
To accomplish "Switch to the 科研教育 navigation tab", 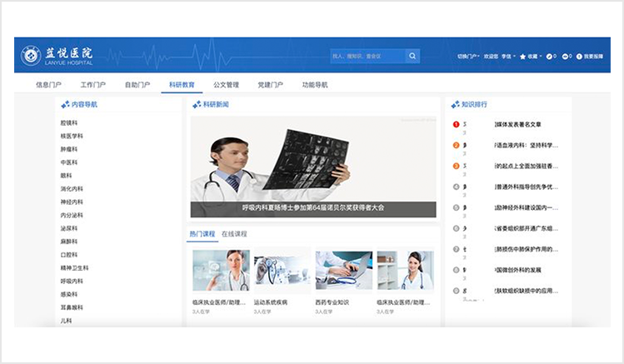I will (182, 85).
